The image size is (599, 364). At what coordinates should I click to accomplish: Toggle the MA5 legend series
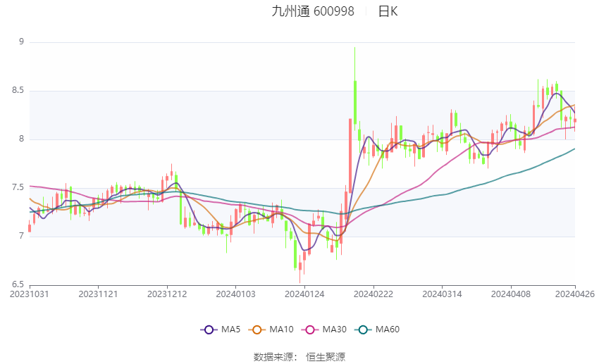pos(221,330)
